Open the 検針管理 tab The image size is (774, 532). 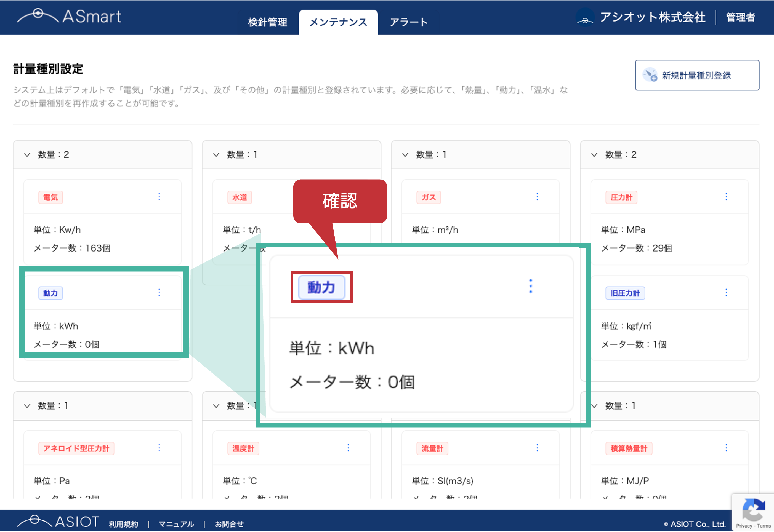pos(267,22)
